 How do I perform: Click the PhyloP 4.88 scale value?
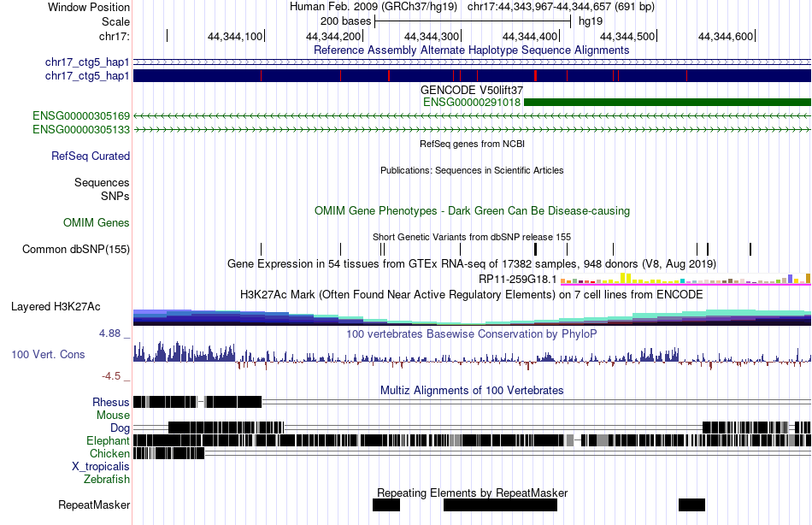coord(109,333)
